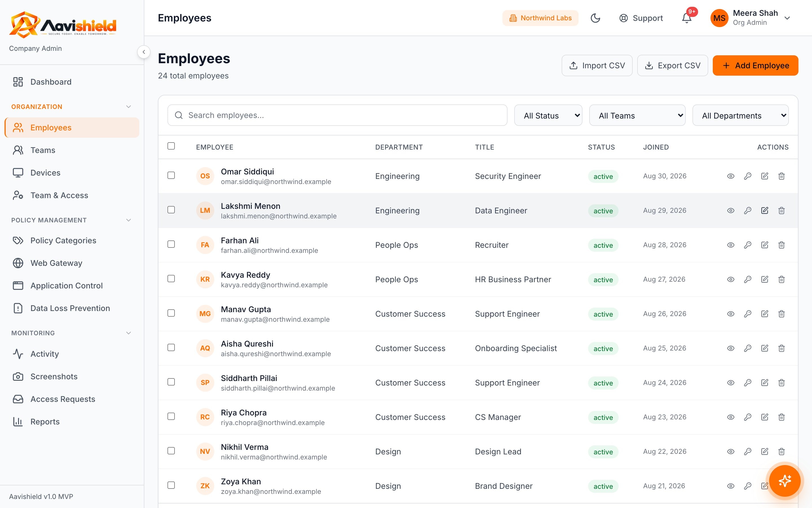Edit Lakshmi Menon's record

[764, 211]
